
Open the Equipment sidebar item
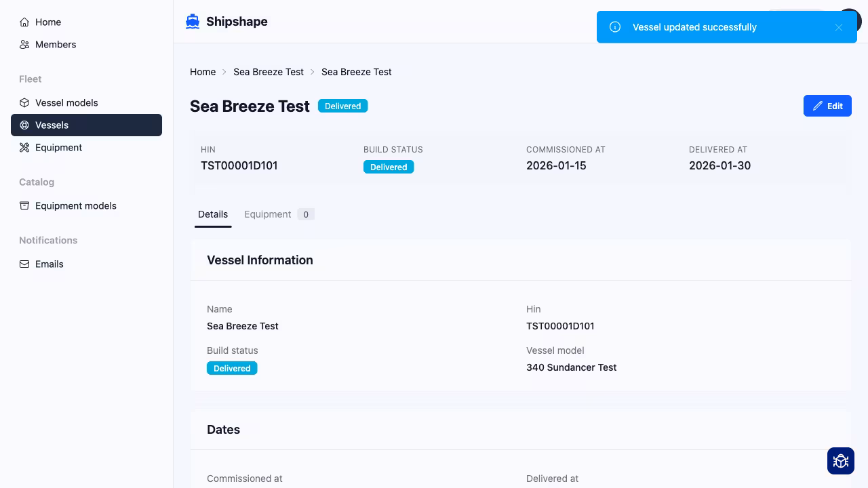pos(86,148)
